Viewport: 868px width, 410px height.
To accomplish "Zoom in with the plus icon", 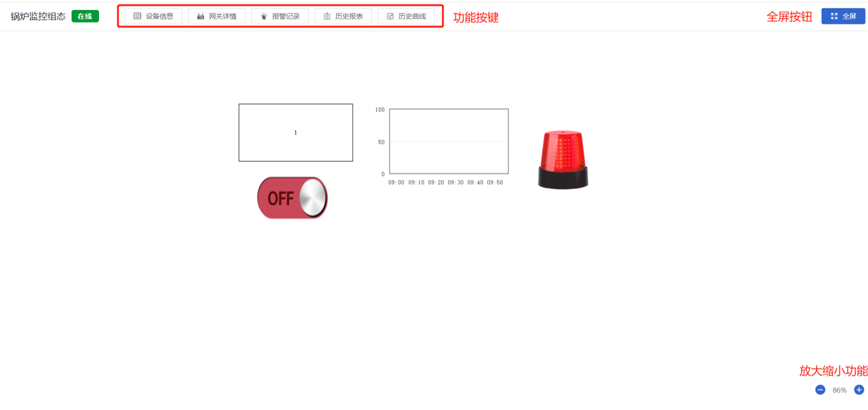I will 859,390.
